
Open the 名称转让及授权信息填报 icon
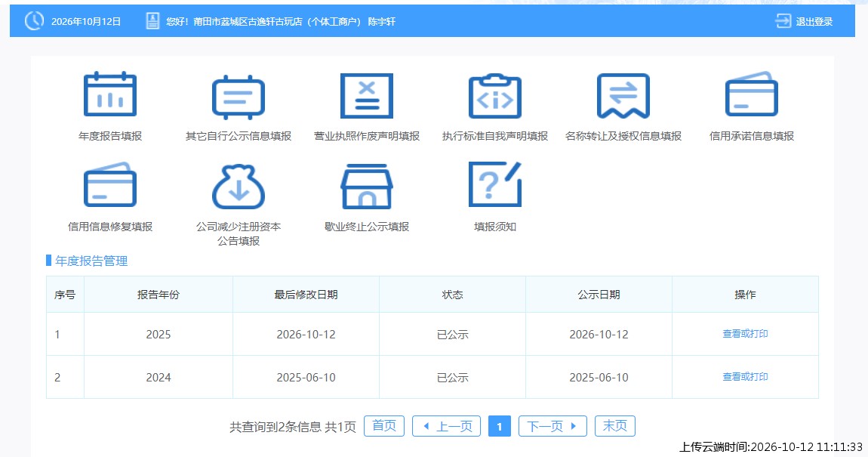pos(623,96)
